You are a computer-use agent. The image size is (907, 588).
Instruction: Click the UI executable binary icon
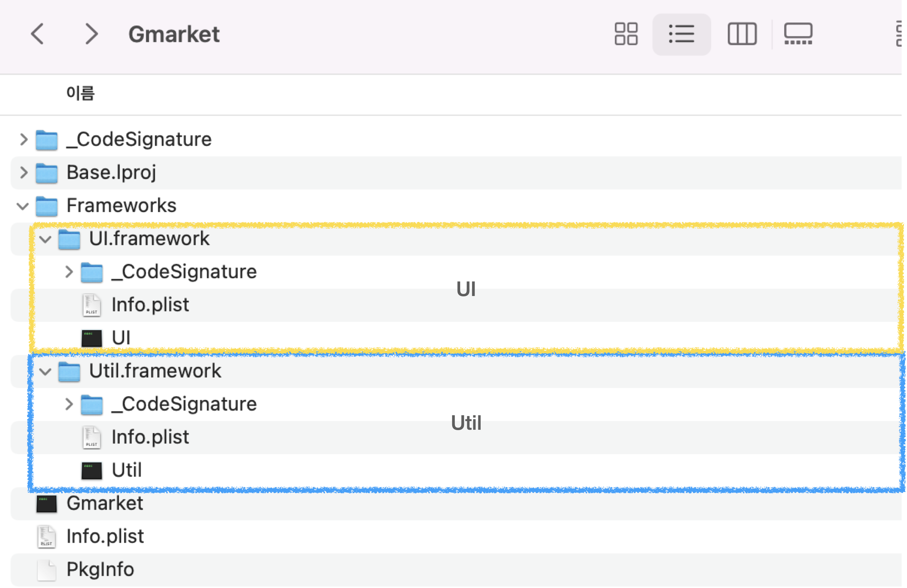click(x=92, y=338)
